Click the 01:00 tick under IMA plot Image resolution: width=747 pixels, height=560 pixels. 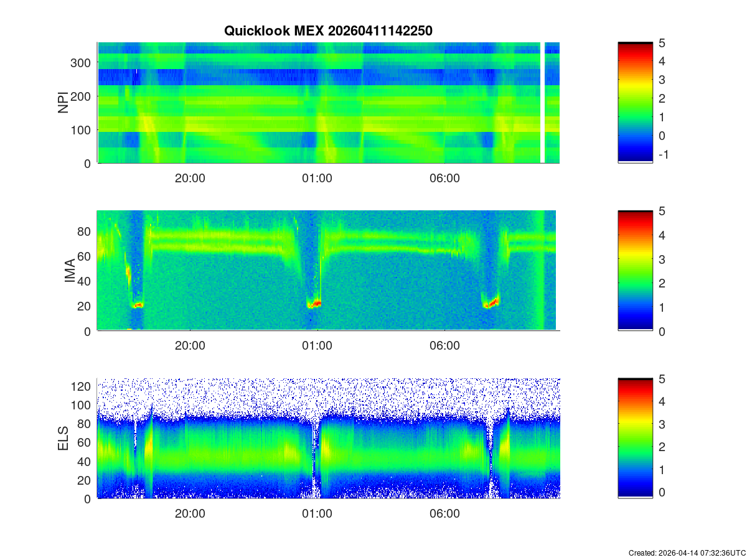[x=317, y=346]
